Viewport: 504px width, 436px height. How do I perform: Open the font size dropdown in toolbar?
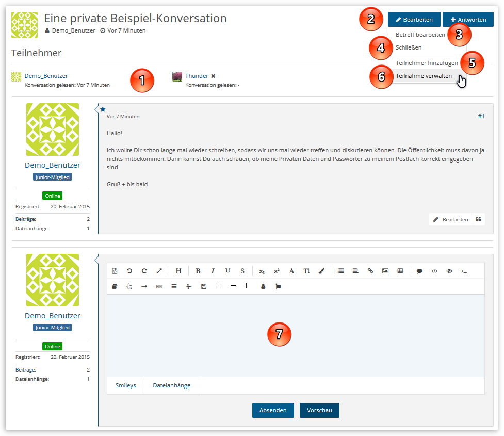coord(306,271)
